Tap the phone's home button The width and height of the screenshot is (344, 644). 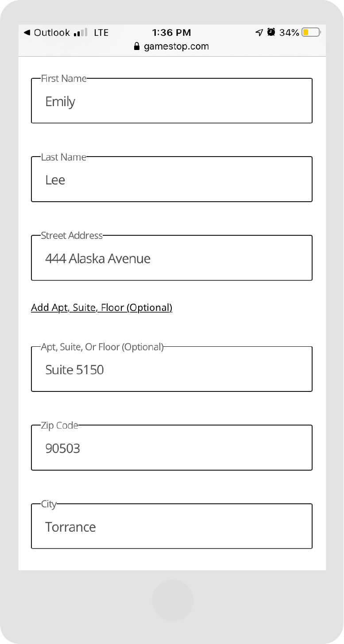(173, 600)
